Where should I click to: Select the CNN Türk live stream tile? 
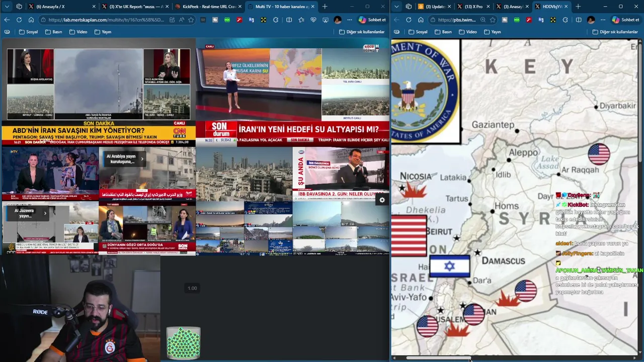[98, 94]
